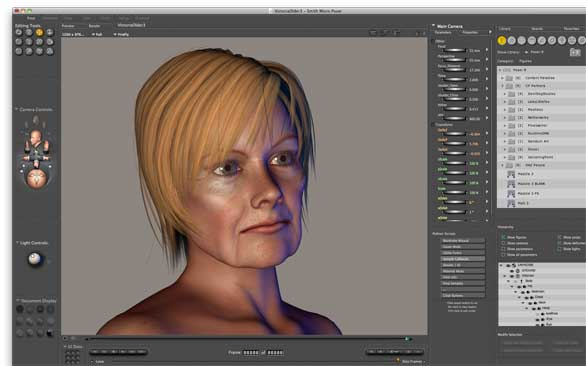Click the Material Mods script button
The height and width of the screenshot is (366, 586).
463,271
